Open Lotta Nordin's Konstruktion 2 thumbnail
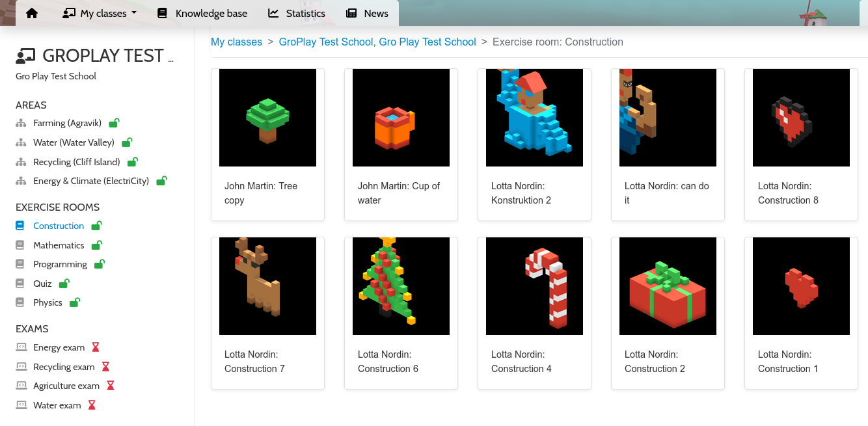The height and width of the screenshot is (426, 868). [x=534, y=118]
